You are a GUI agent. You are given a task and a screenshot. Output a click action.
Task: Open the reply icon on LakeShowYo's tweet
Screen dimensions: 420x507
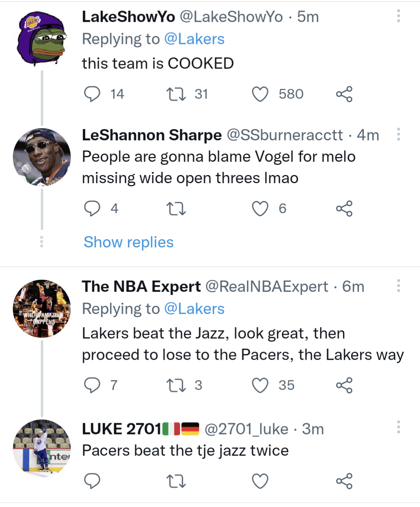(x=93, y=94)
